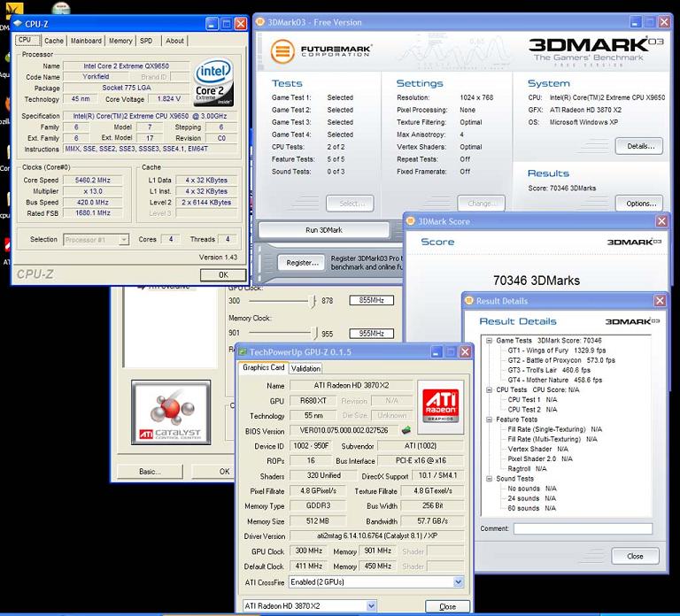
Task: Select the SPD tab in CPU-Z
Action: point(147,41)
